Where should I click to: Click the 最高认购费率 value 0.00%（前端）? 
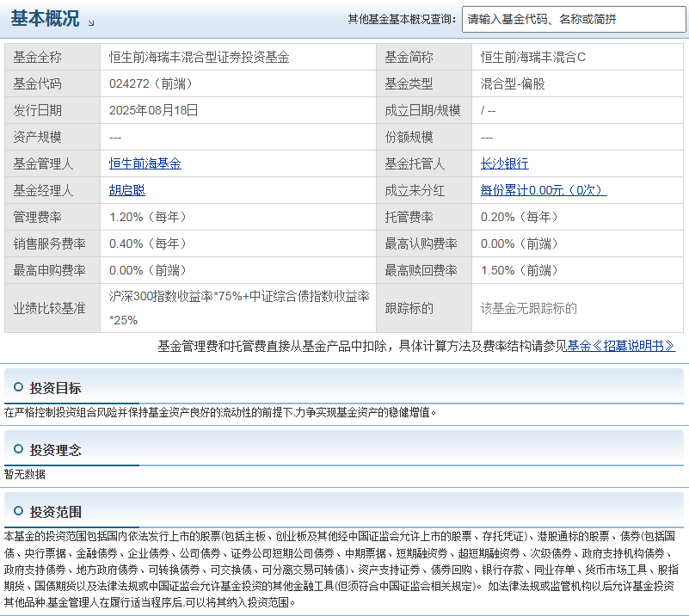520,243
